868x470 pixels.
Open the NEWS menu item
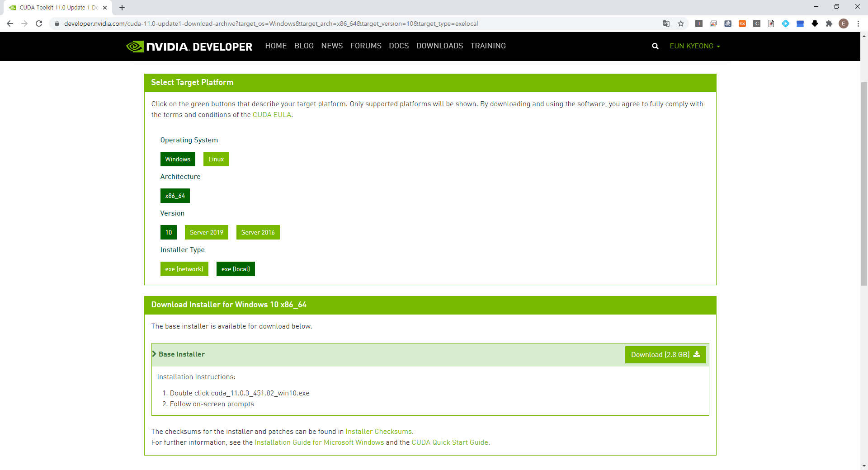click(332, 46)
